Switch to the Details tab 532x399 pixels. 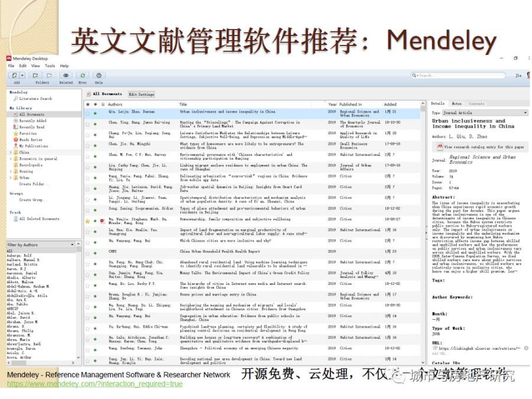437,103
